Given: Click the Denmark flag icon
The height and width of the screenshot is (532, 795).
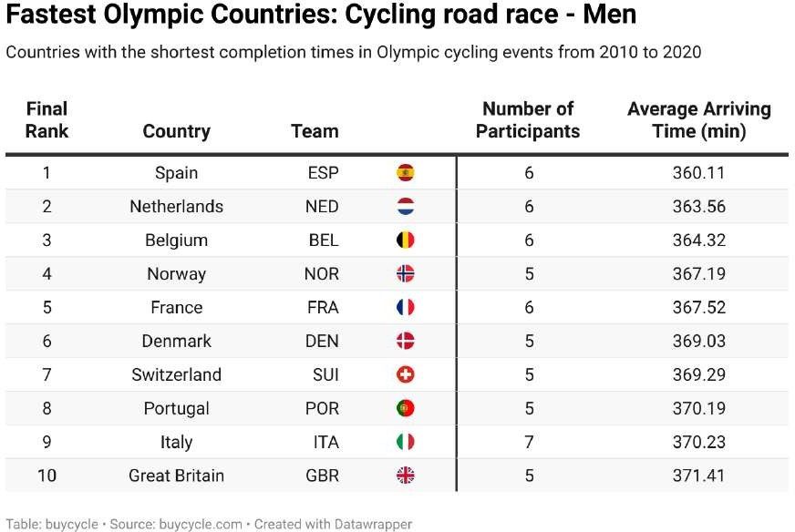Looking at the screenshot, I should click(x=406, y=341).
